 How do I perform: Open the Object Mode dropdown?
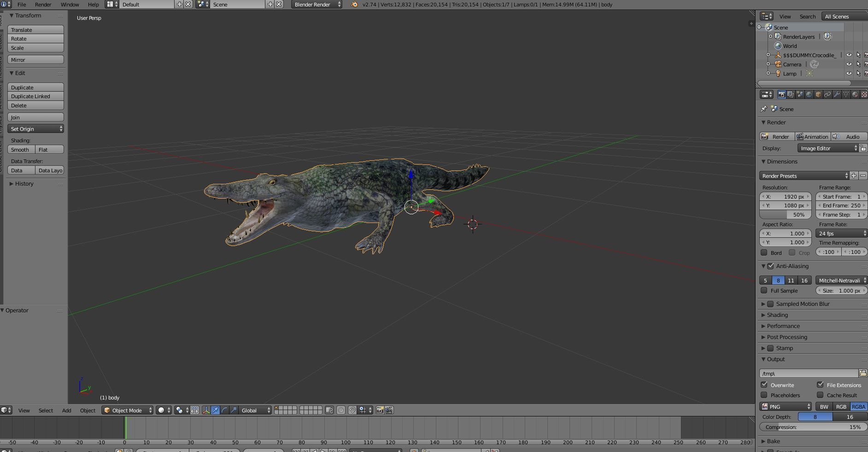(128, 410)
